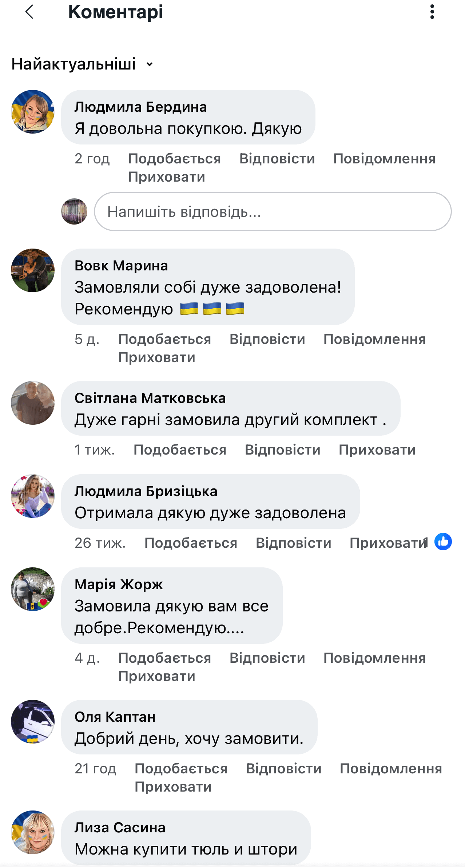Hide Оля Каптан's comment

tap(173, 787)
